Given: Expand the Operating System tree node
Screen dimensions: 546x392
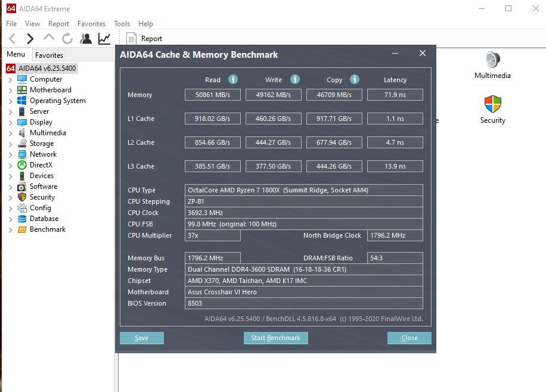Looking at the screenshot, I should (x=11, y=101).
